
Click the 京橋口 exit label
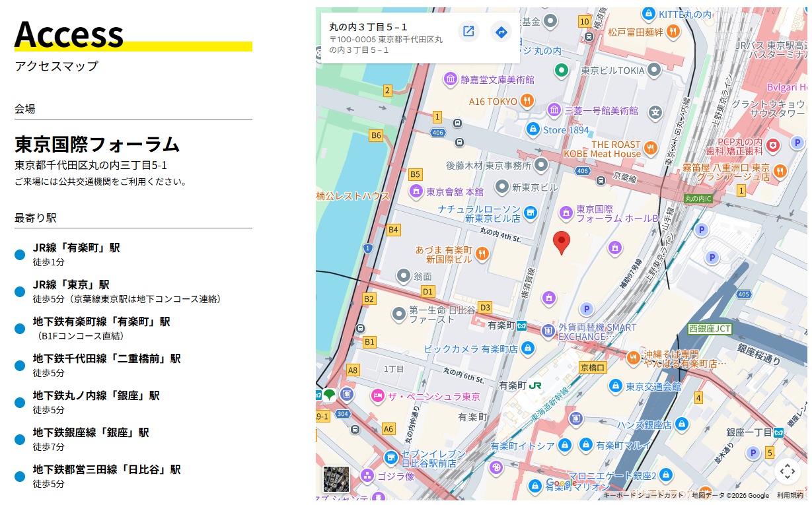pyautogui.click(x=593, y=367)
